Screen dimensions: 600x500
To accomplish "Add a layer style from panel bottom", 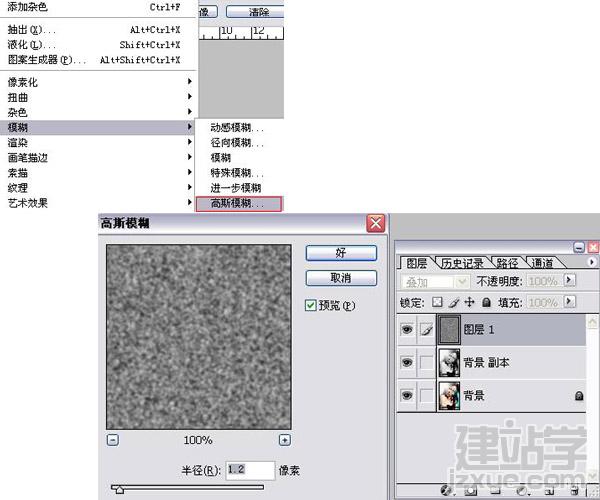I will point(446,490).
